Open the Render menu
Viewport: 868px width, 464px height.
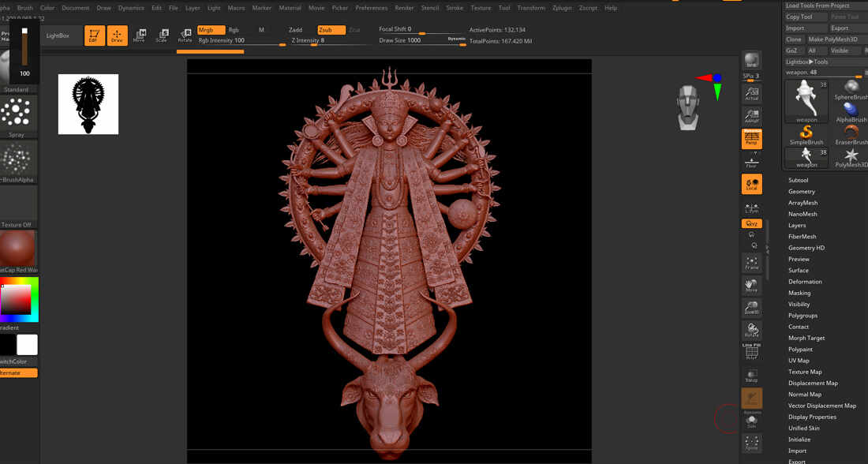pyautogui.click(x=404, y=8)
